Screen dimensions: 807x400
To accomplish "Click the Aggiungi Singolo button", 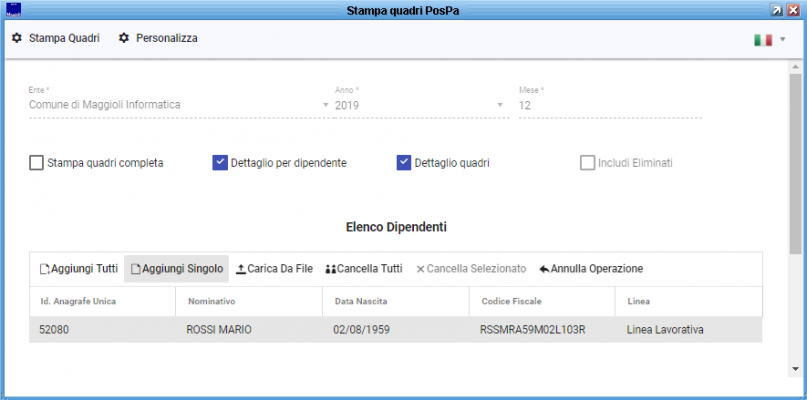I will [x=177, y=269].
